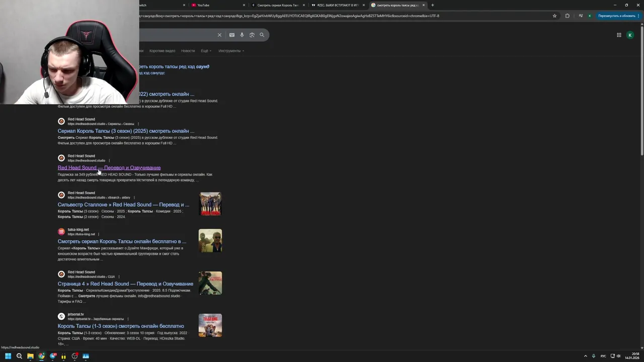Start voice search with the microphone icon

pyautogui.click(x=242, y=35)
